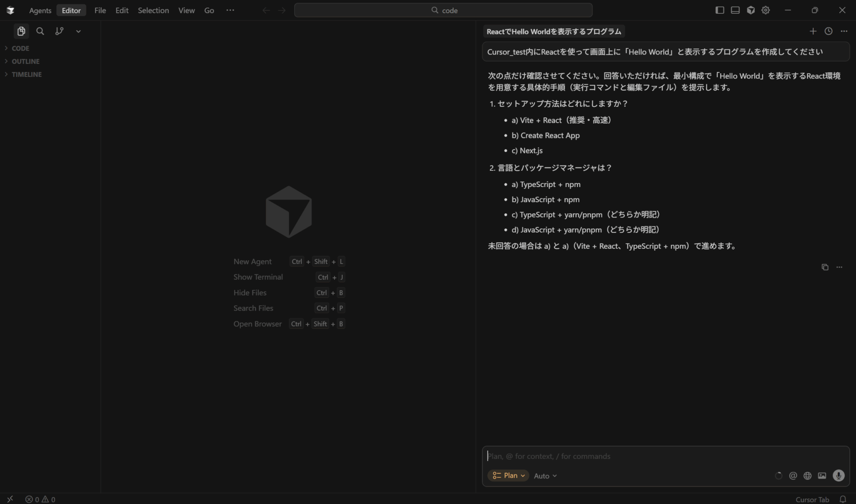Click the Cursor Tab status button
The width and height of the screenshot is (856, 504).
(812, 499)
